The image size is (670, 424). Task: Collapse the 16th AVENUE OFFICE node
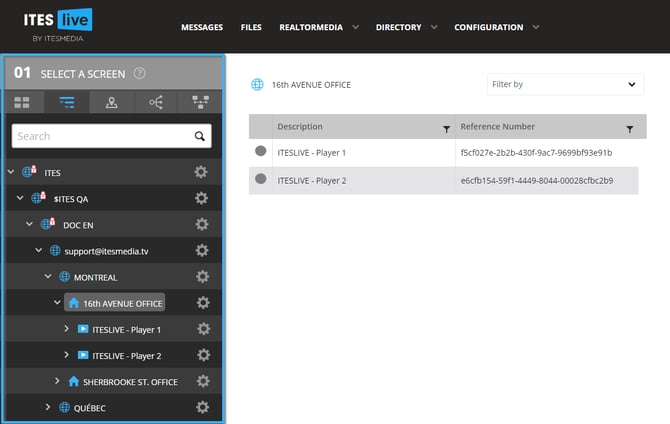pos(57,303)
